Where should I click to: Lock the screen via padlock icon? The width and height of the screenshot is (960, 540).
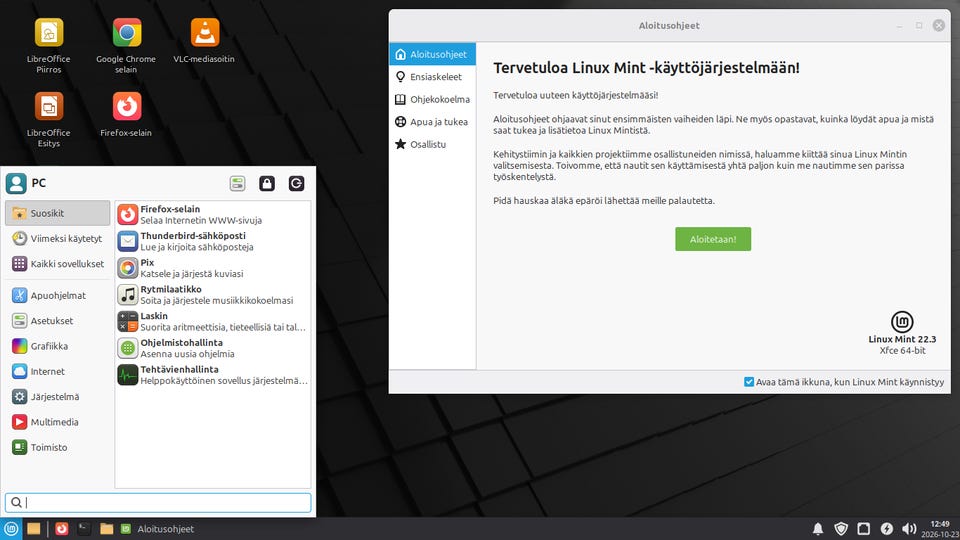(267, 183)
